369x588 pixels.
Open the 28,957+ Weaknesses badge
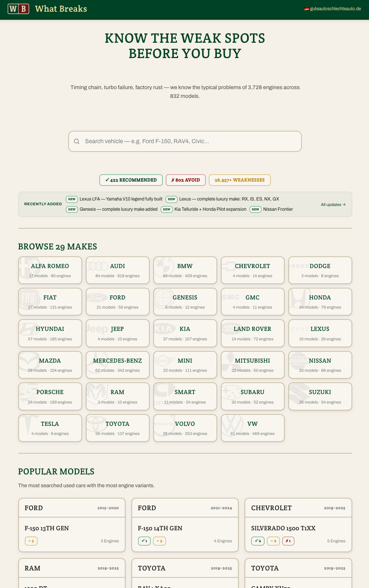[239, 180]
